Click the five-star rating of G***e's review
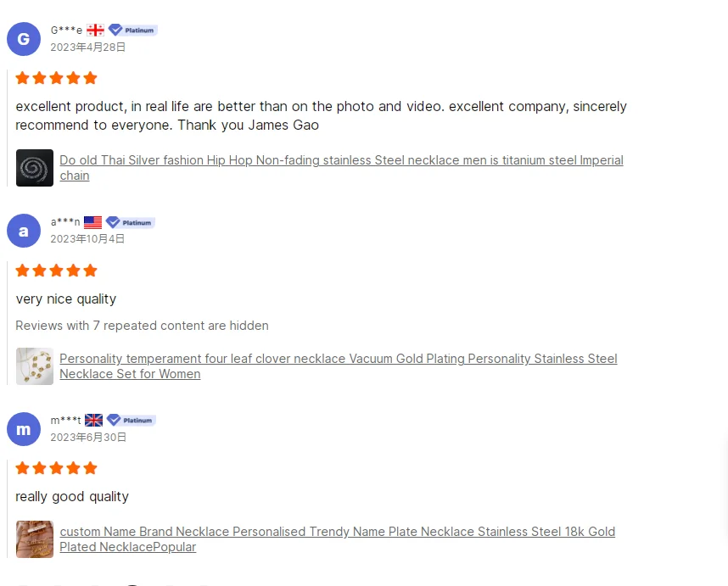Viewport: 728px width, 586px height. pos(56,78)
